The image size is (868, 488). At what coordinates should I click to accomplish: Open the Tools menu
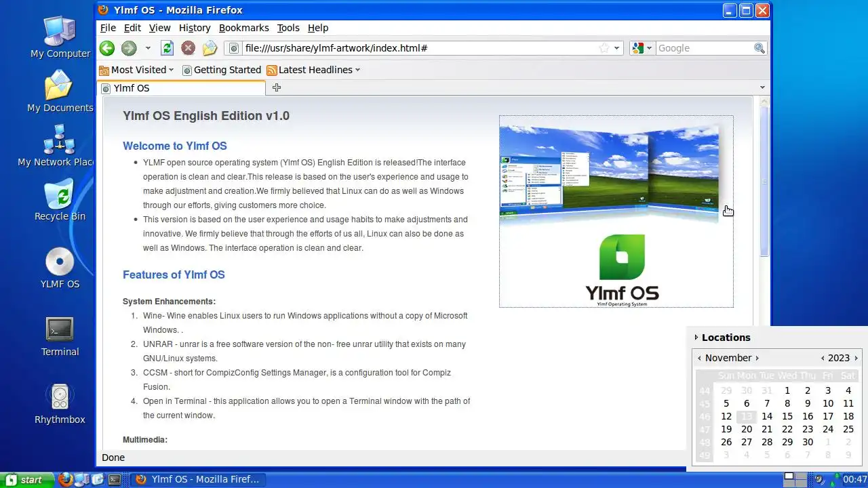[288, 28]
